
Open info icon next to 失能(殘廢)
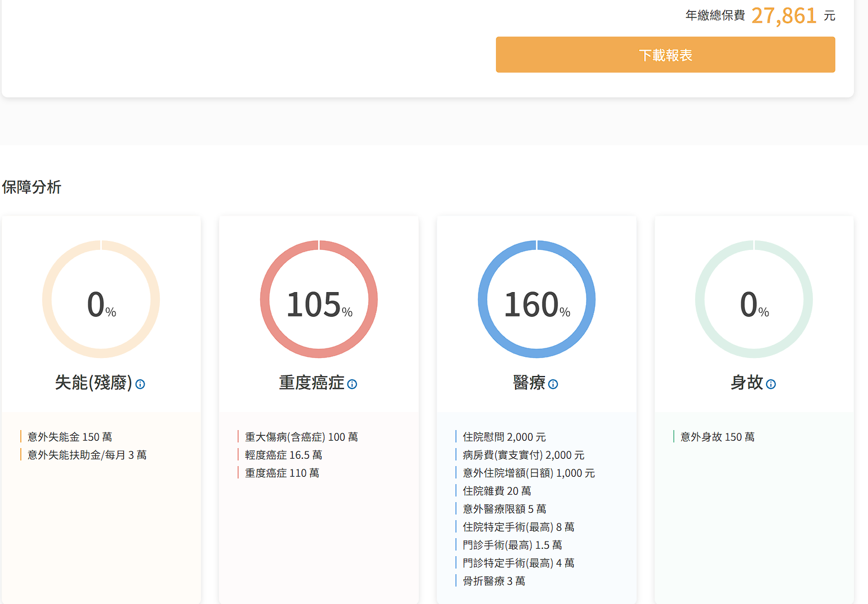pos(140,384)
